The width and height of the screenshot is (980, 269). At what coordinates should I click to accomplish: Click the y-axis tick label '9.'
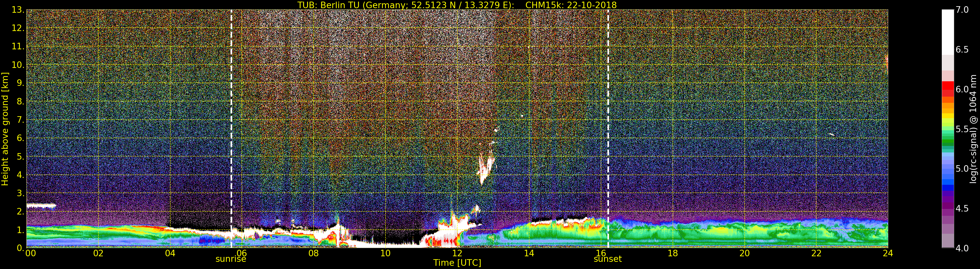(21, 83)
